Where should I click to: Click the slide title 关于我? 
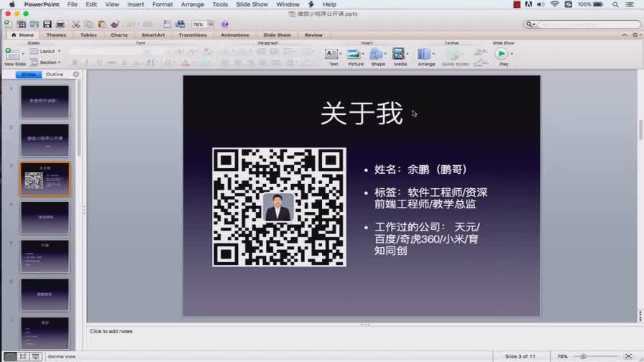point(362,113)
